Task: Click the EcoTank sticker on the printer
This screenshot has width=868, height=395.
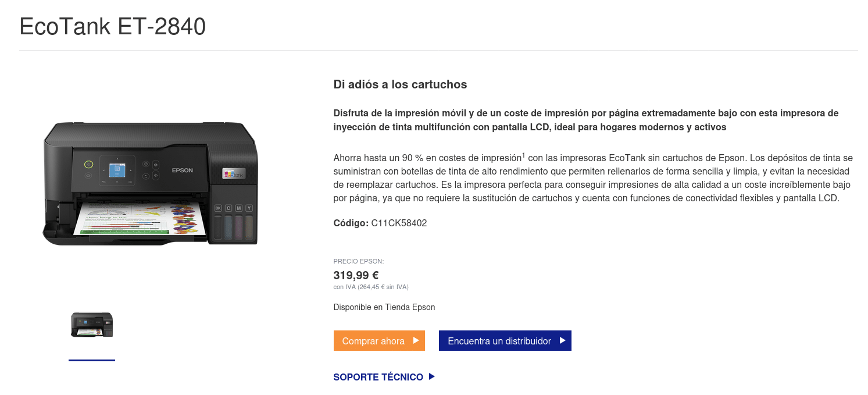Action: [234, 173]
